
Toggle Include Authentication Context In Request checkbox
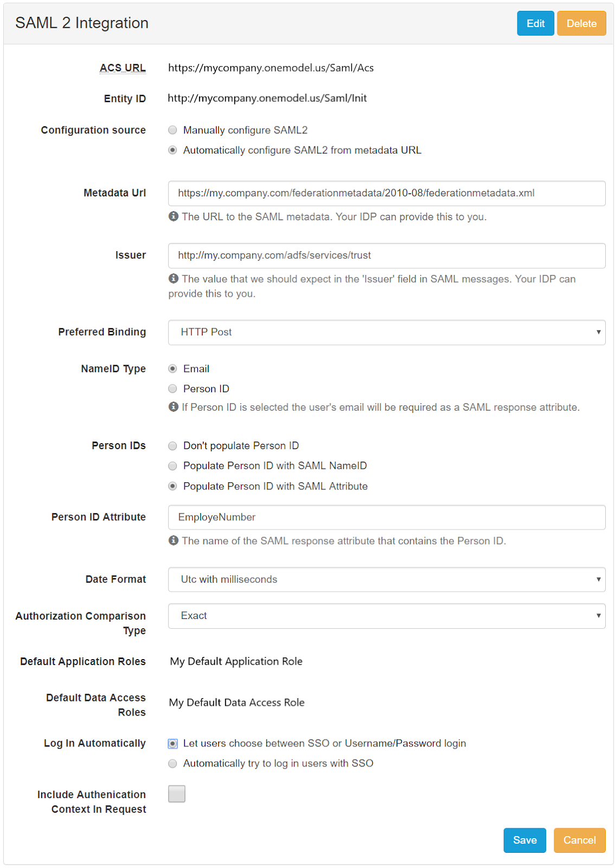pyautogui.click(x=177, y=794)
